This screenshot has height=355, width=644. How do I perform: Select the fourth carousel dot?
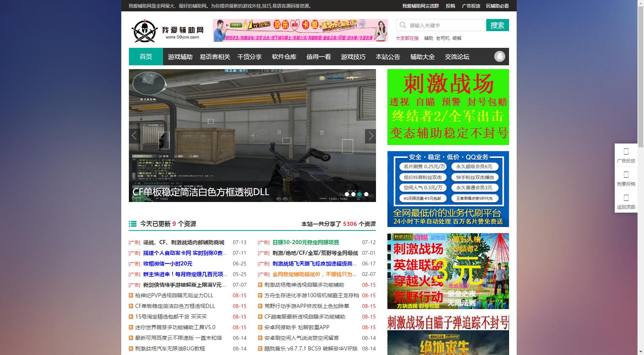tap(366, 194)
